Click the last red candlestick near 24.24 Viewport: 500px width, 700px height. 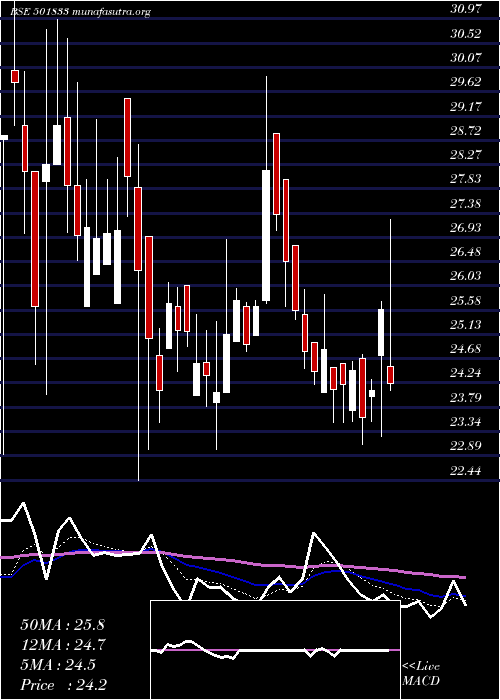point(391,375)
